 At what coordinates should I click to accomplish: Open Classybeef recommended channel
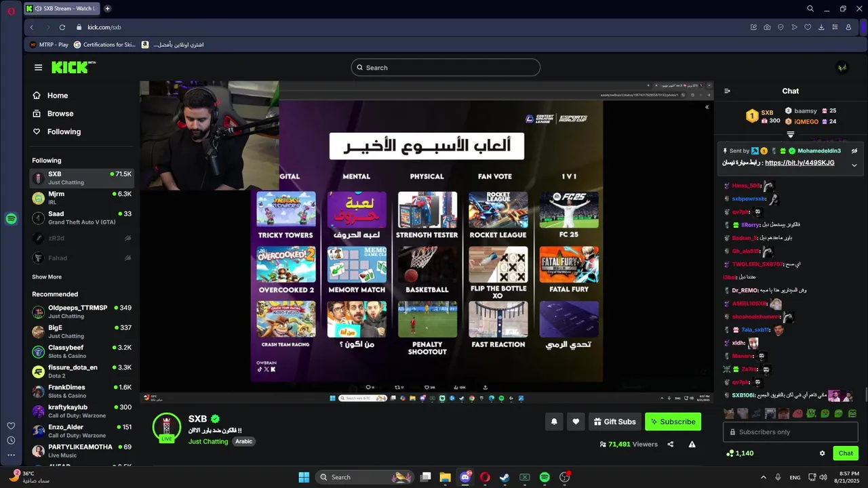click(x=81, y=351)
